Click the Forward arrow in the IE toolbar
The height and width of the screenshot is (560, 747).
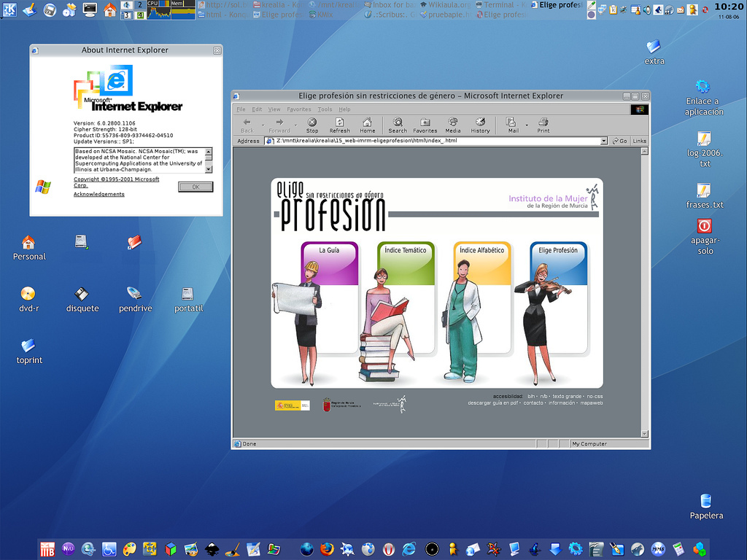point(279,125)
